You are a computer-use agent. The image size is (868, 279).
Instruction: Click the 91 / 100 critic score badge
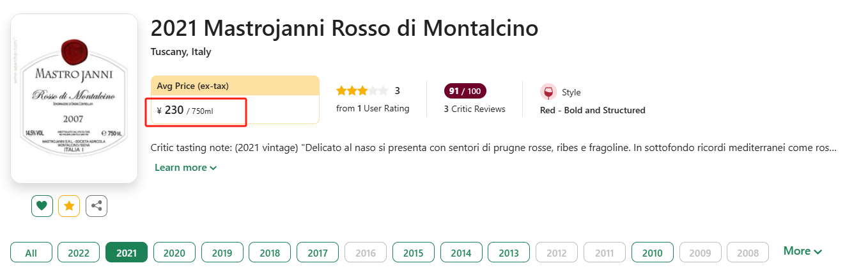pos(465,91)
